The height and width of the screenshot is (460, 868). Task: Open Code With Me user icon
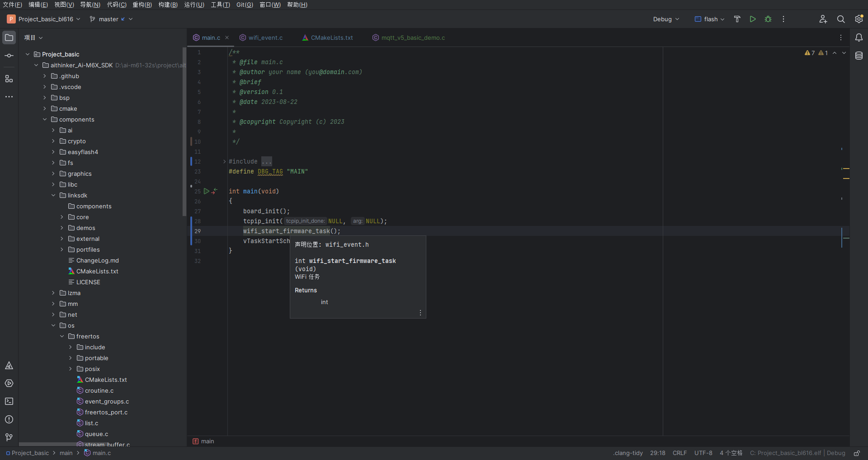pos(823,19)
